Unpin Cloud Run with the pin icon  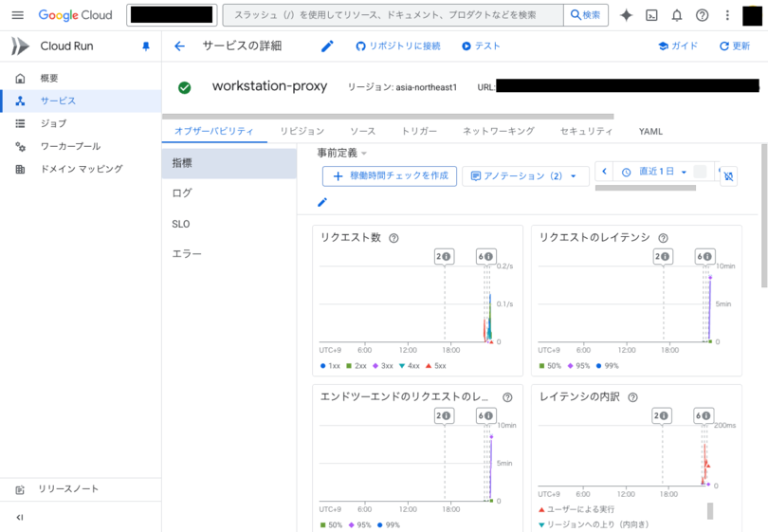point(145,46)
